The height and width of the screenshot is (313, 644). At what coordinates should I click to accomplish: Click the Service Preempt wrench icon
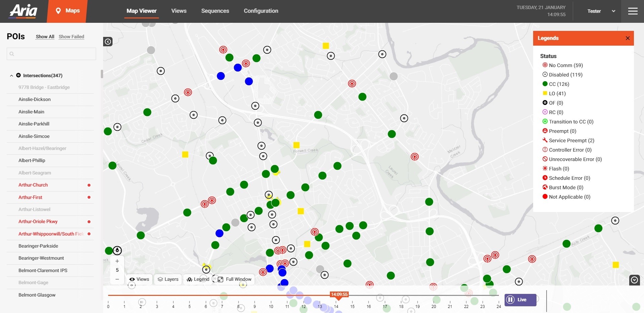(x=545, y=140)
